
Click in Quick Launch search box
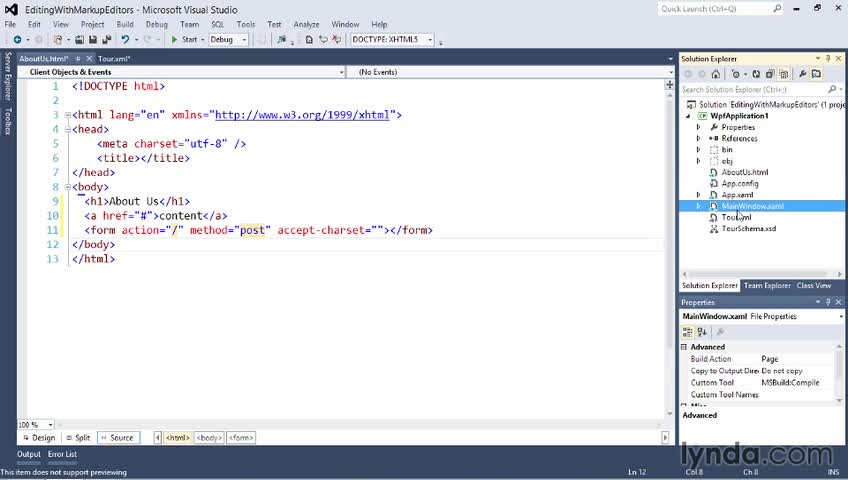pyautogui.click(x=715, y=9)
